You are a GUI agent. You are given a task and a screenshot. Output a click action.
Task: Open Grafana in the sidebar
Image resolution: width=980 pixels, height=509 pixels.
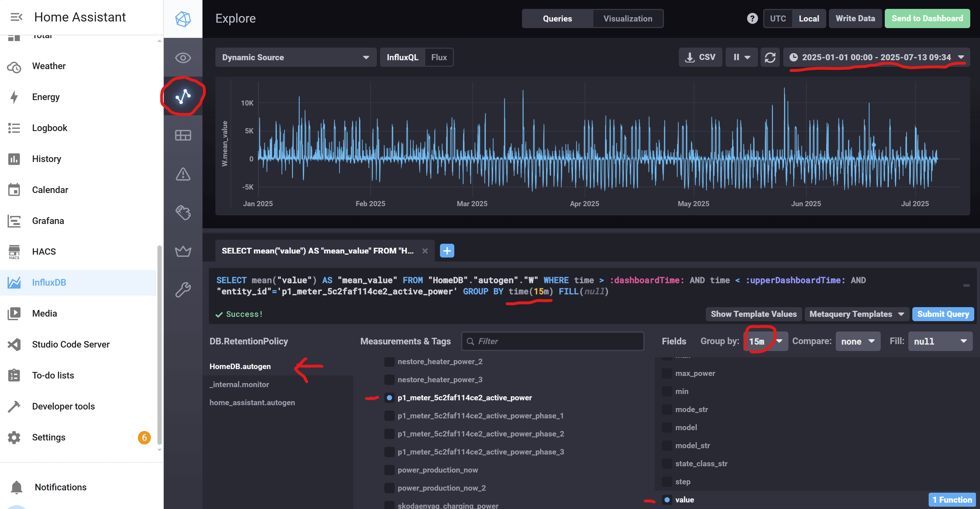coord(78,221)
